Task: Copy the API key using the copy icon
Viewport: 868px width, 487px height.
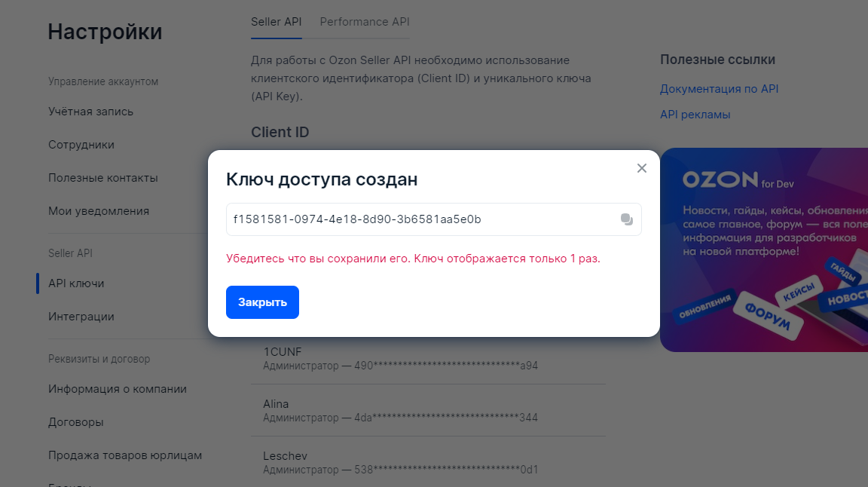Action: [x=625, y=219]
